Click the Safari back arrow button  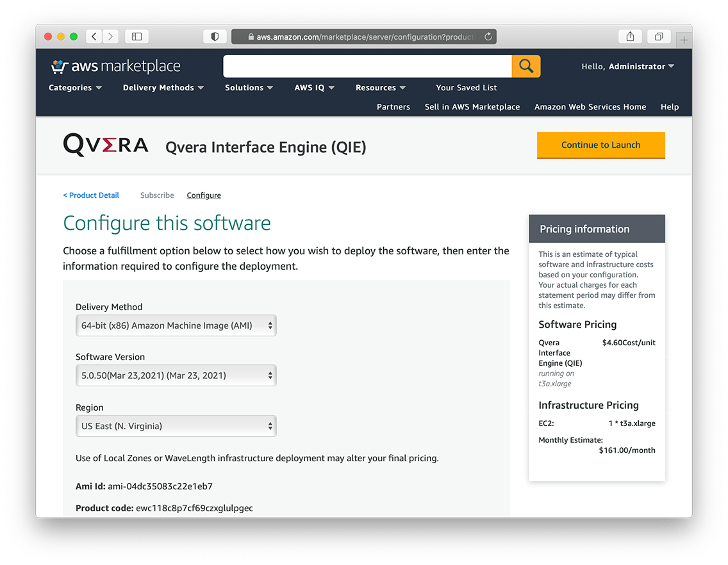point(94,37)
